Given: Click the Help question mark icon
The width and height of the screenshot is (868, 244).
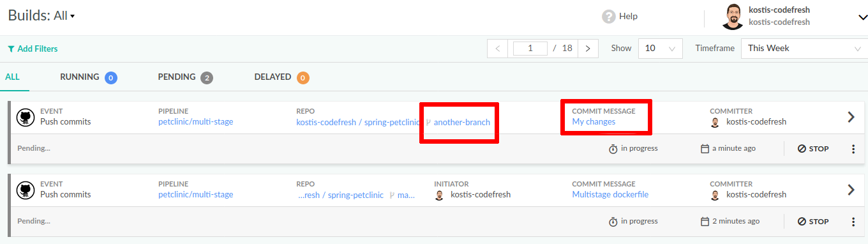Looking at the screenshot, I should [x=608, y=17].
